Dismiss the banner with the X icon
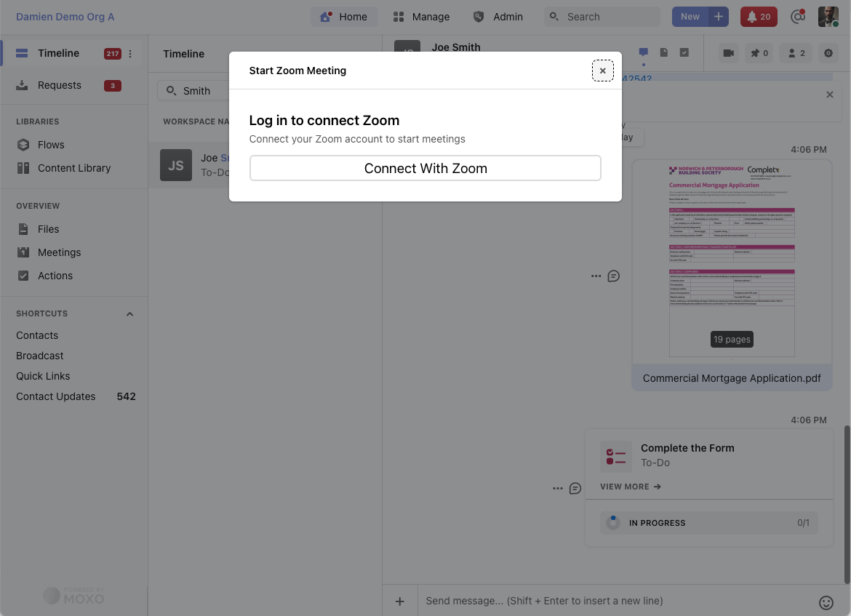The height and width of the screenshot is (616, 851). [x=830, y=95]
